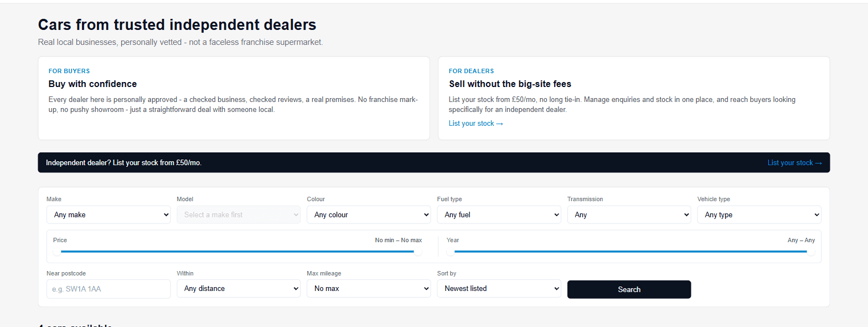Click the 'Sell without the big-site fees' heading
Viewport: 868px width, 327px height.
[510, 84]
